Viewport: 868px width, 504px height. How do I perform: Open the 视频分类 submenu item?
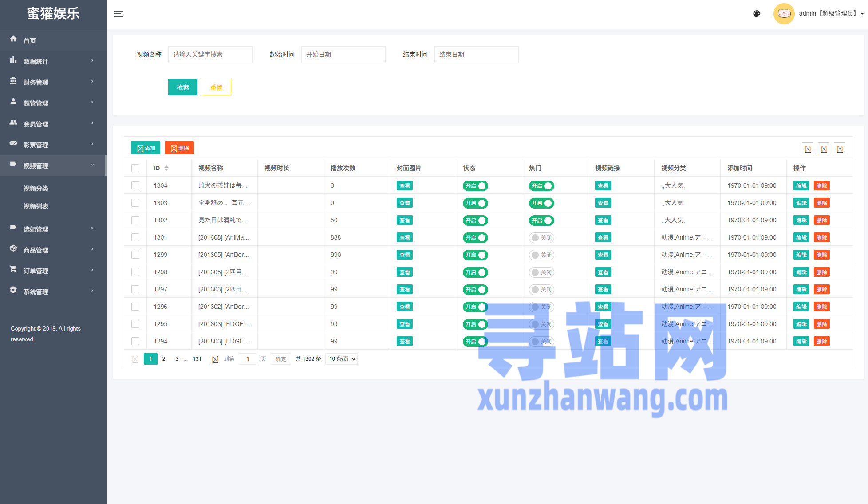coord(36,189)
